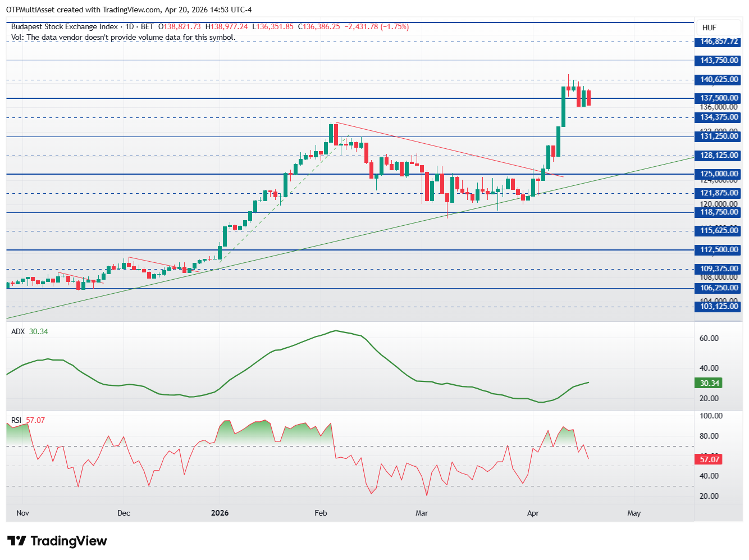Click the Apr label on time axis

click(x=533, y=513)
